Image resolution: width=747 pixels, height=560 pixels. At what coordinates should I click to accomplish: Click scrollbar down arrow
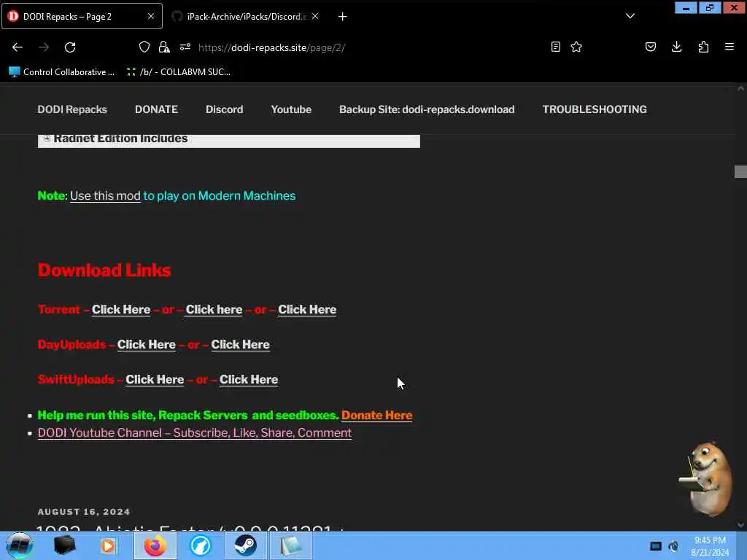pos(740,525)
